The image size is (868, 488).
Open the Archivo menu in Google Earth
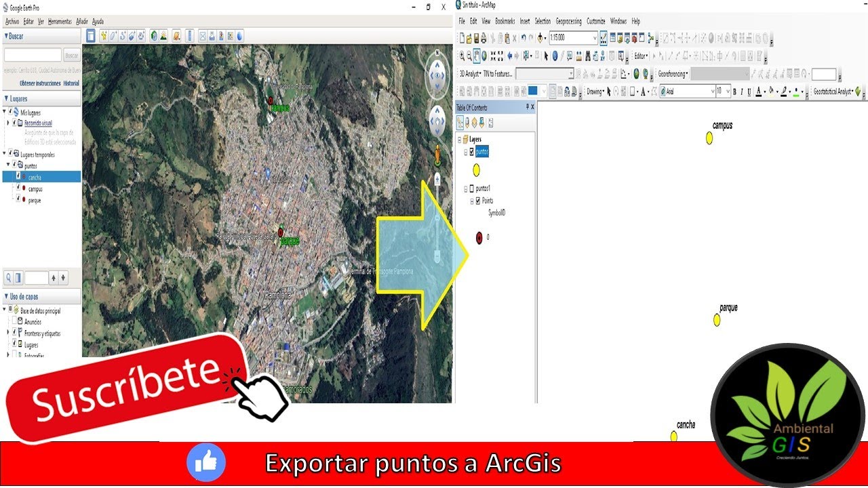[x=12, y=22]
